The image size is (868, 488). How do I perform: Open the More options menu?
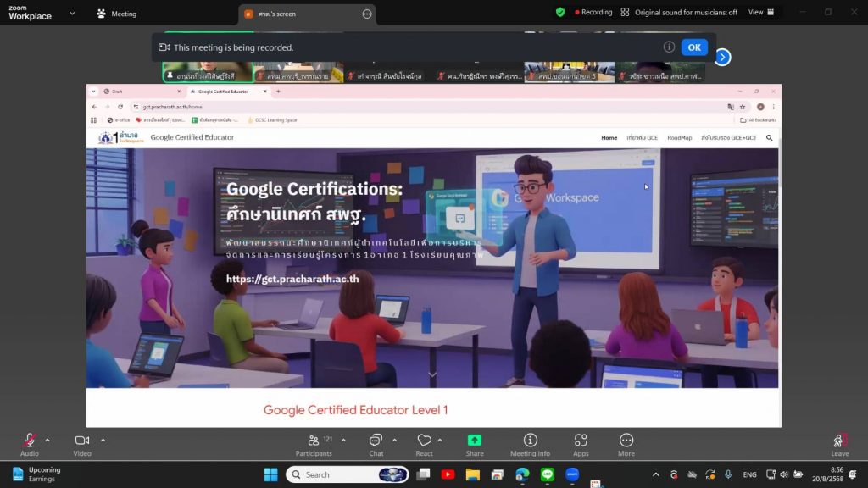point(626,444)
